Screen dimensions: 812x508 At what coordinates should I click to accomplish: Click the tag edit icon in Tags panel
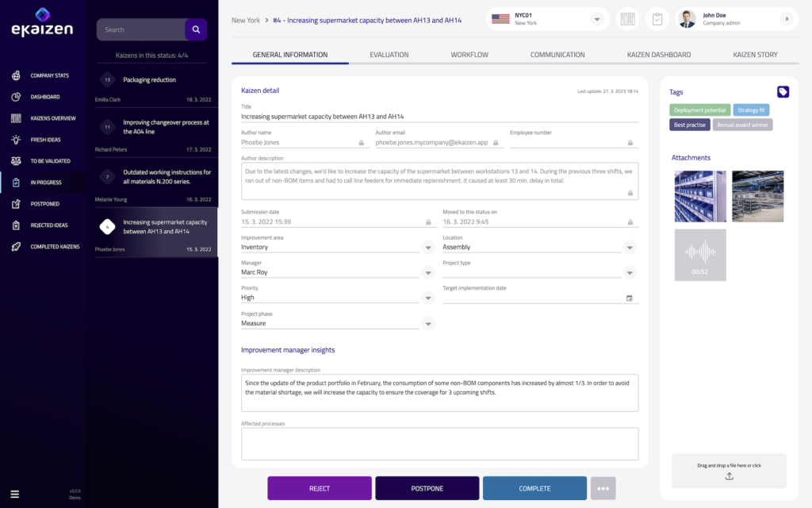[x=783, y=92]
